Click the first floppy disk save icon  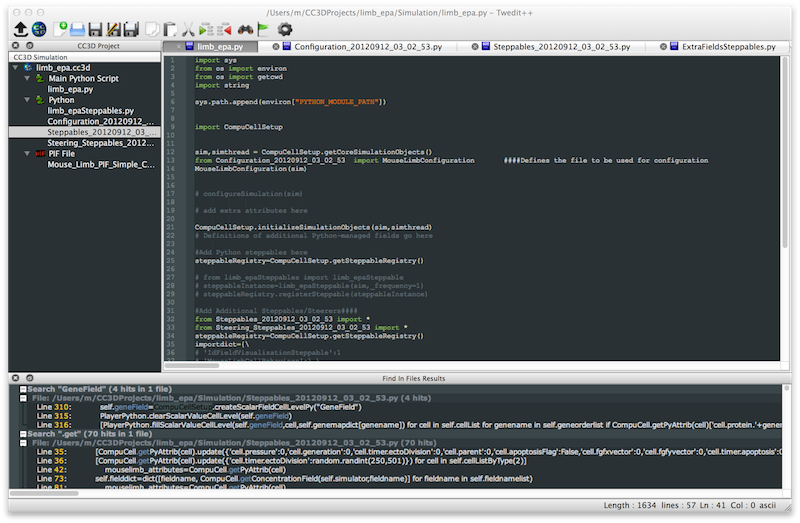[x=96, y=29]
